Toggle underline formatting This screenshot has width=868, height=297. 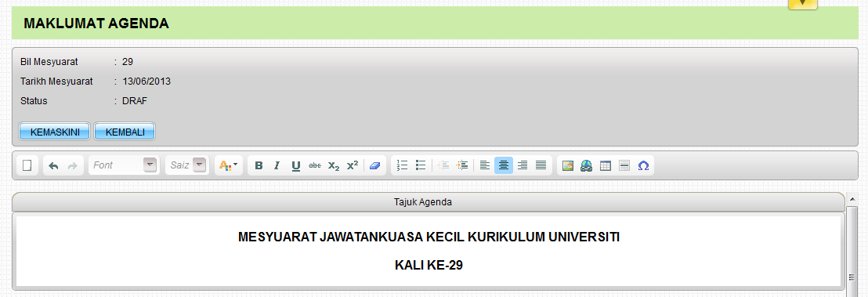point(296,165)
